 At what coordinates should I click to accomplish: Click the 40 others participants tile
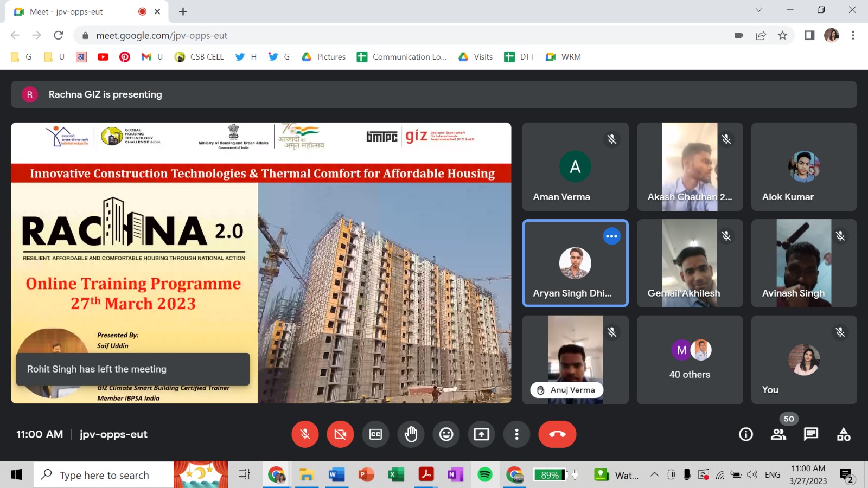point(690,360)
